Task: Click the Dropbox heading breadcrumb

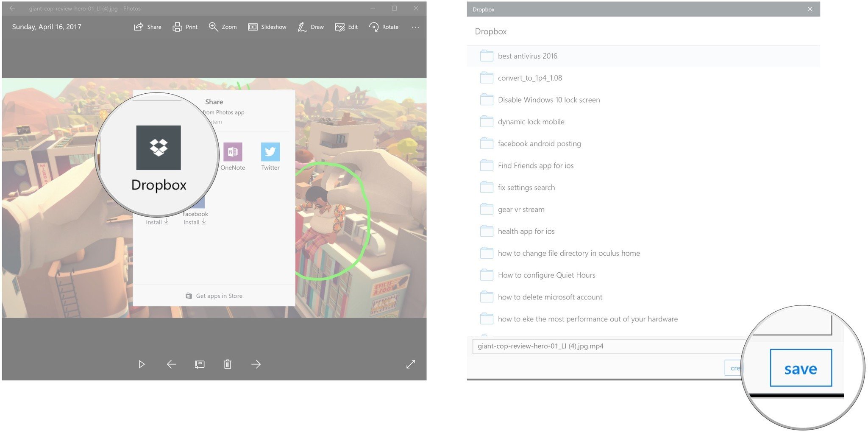Action: click(x=490, y=31)
